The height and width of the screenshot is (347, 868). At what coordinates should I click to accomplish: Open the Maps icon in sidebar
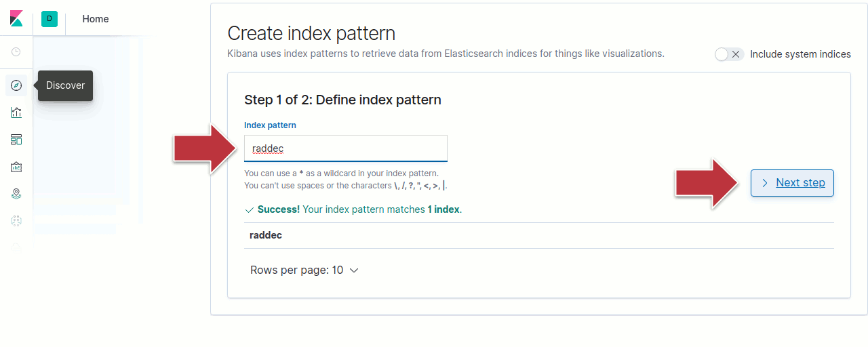coord(16,194)
